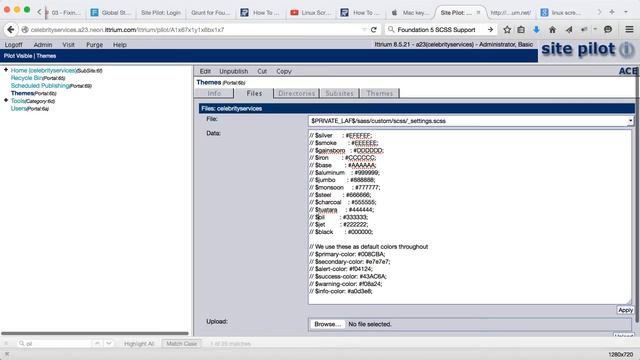Viewport: 640px width, 360px height.
Task: Open Scheduled Publishing in the tree
Action: [x=40, y=86]
